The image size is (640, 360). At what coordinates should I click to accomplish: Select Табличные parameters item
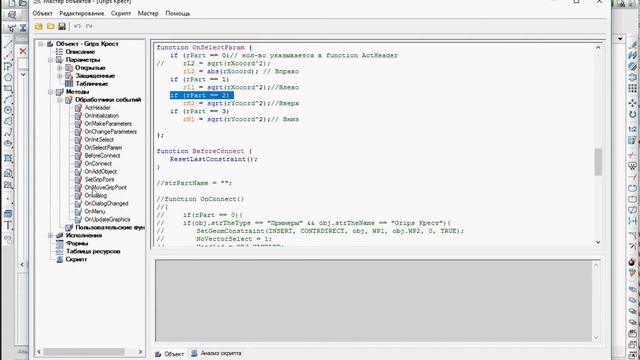(x=91, y=84)
